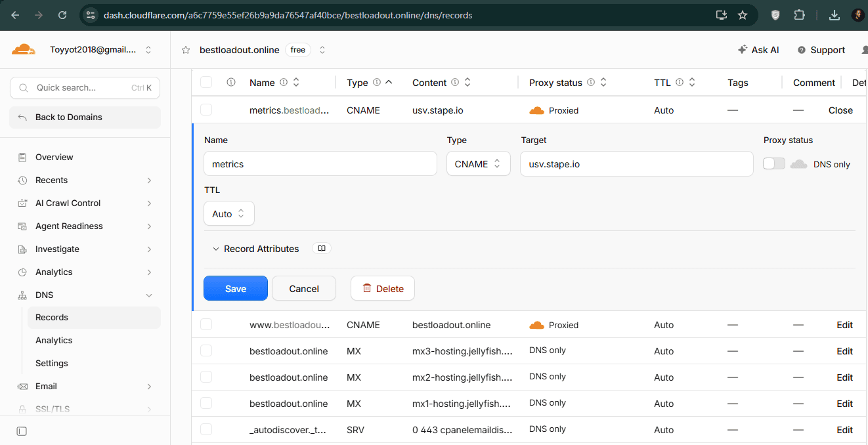Screen dimensions: 868x445
Task: Click the info icon beside Proxy status column
Action: pyautogui.click(x=591, y=82)
